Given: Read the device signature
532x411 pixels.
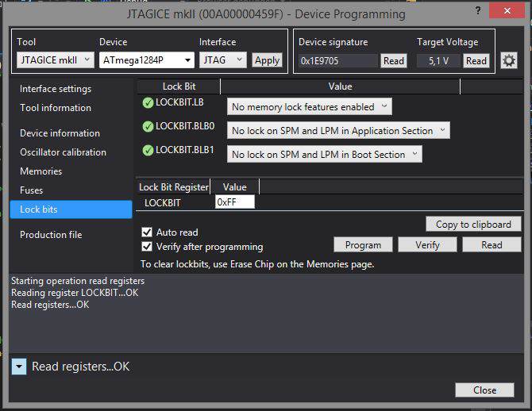Looking at the screenshot, I should click(x=394, y=61).
